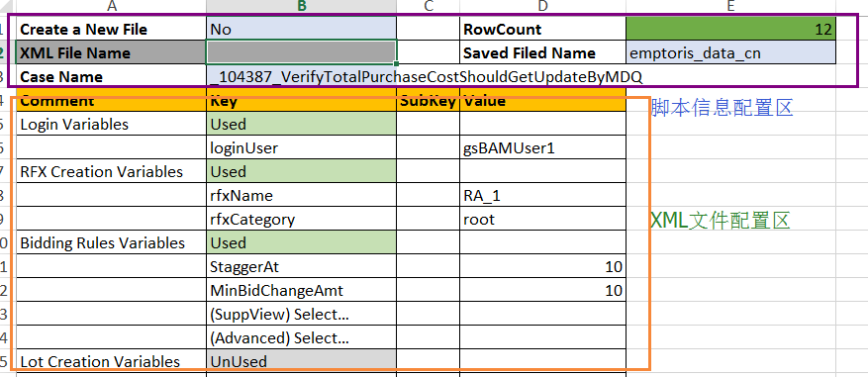Select the '(SuppView) Select...' cell

coord(302,315)
